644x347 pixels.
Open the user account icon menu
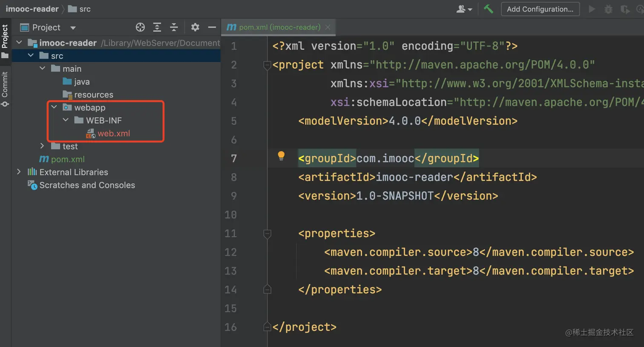click(464, 9)
